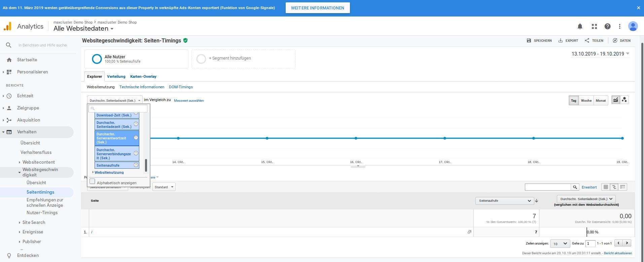Click help icon beside Seitenaufrufe metric
The width and height of the screenshot is (644, 262).
coord(136,165)
